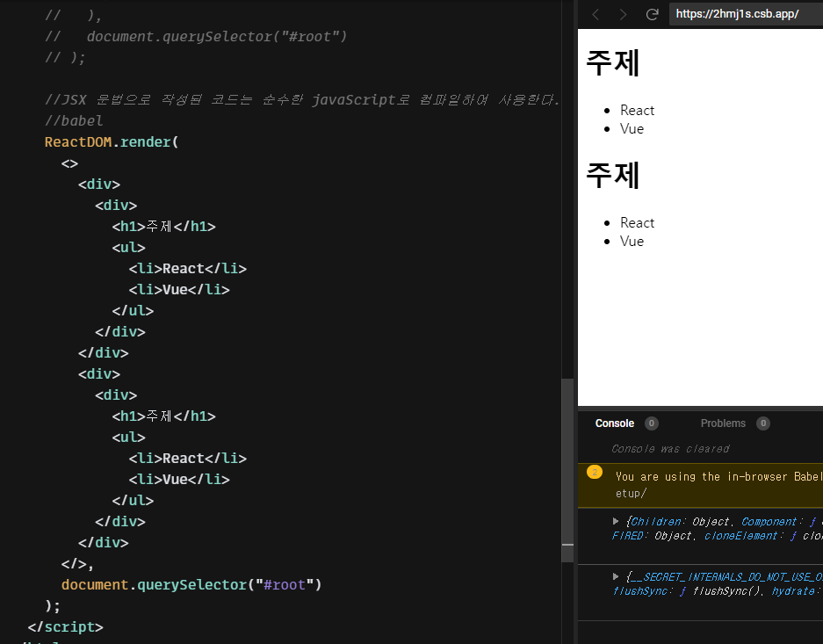Click the second React list item in preview

click(637, 223)
